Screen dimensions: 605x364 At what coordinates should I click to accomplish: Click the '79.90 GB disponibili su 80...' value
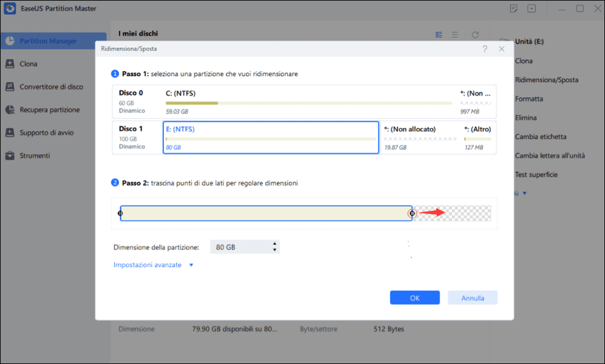[235, 329]
